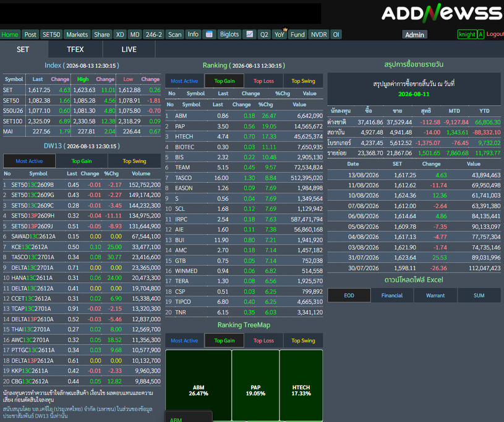Select Top Loss tab in Ranking panel
The height and width of the screenshot is (422, 504).
[x=263, y=81]
